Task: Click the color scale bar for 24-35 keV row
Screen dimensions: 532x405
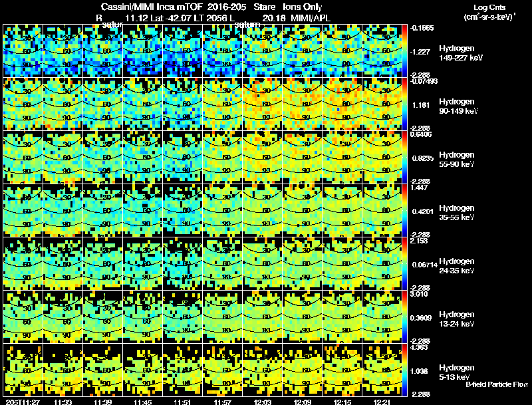Action: click(404, 264)
